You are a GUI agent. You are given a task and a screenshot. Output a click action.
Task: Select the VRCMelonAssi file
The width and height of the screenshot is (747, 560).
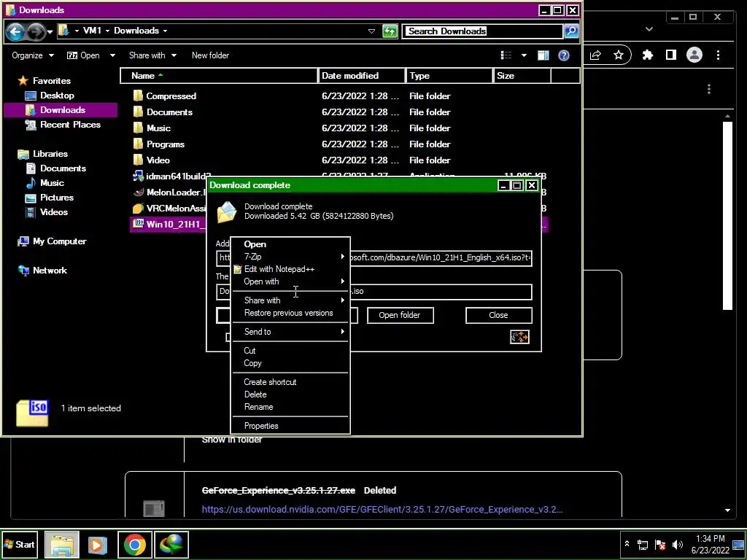point(170,209)
